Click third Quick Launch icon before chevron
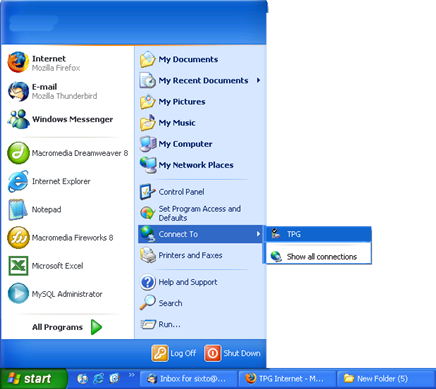 [114, 379]
